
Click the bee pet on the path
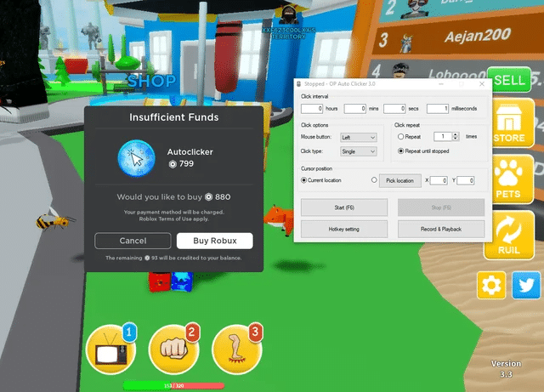54,220
